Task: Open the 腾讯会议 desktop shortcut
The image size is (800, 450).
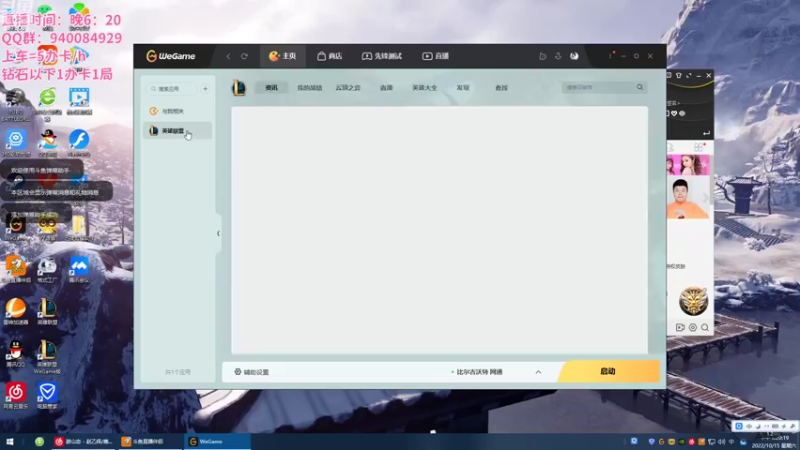Action: pyautogui.click(x=79, y=269)
